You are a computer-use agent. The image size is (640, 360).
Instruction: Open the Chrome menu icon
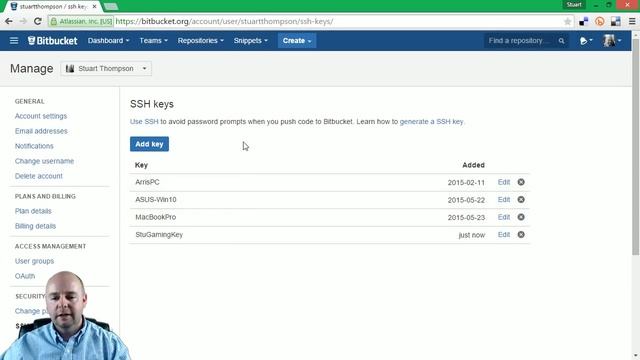(632, 21)
